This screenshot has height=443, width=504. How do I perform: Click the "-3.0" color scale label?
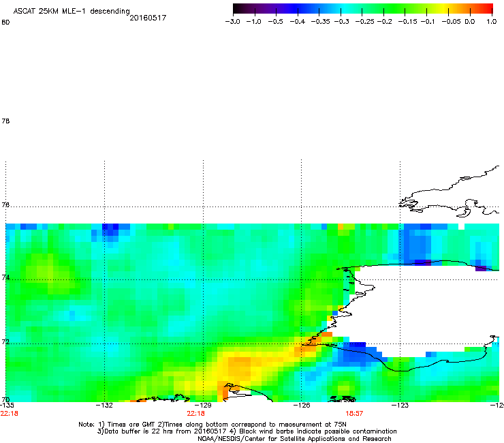(232, 22)
